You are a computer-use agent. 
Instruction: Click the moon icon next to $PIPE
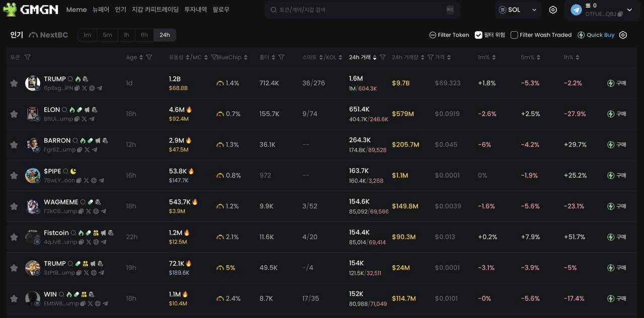[73, 171]
